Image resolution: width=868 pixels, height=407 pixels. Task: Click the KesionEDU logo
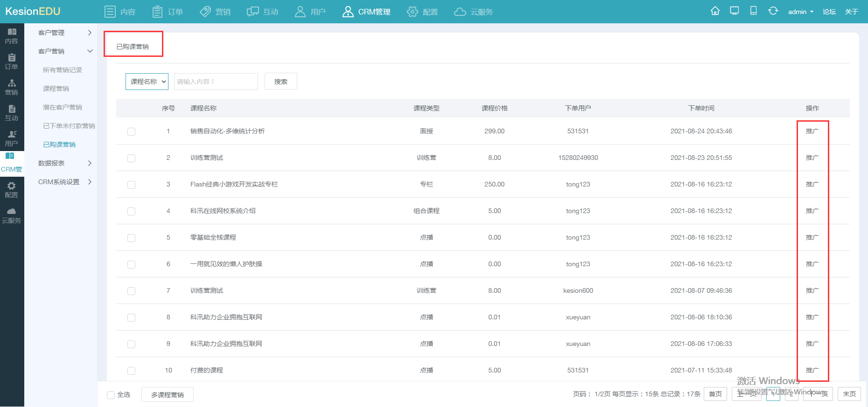click(33, 11)
